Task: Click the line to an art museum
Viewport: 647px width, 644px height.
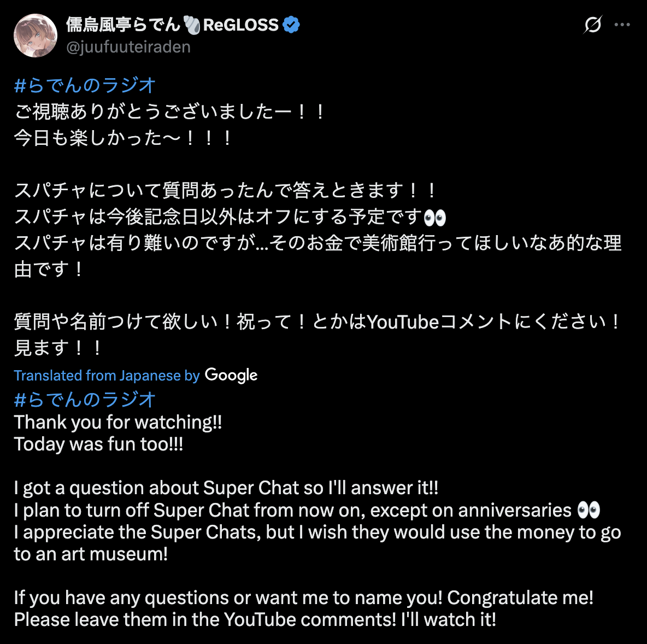Action: pyautogui.click(x=91, y=554)
